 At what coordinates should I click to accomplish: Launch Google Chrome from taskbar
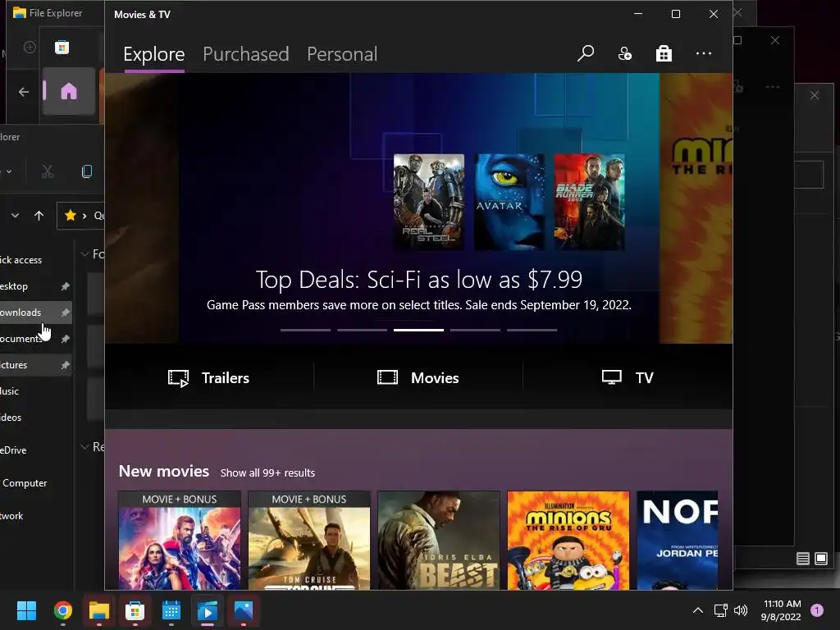pyautogui.click(x=63, y=610)
